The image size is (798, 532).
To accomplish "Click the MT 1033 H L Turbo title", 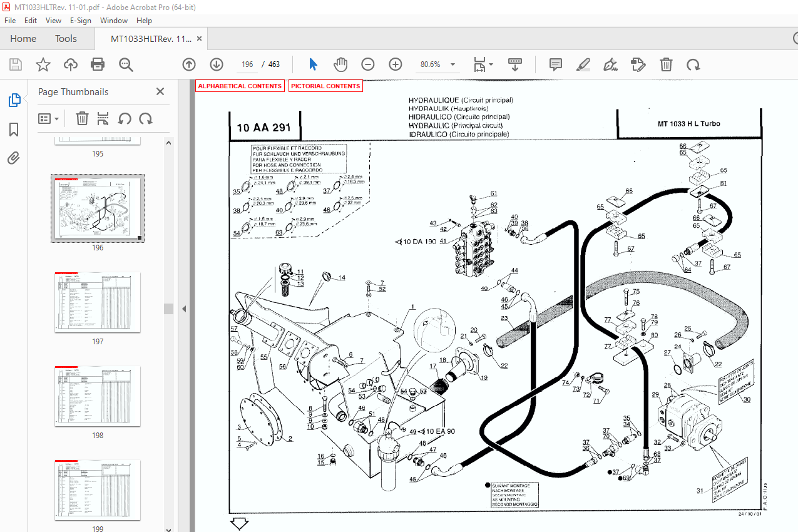I will [x=688, y=124].
